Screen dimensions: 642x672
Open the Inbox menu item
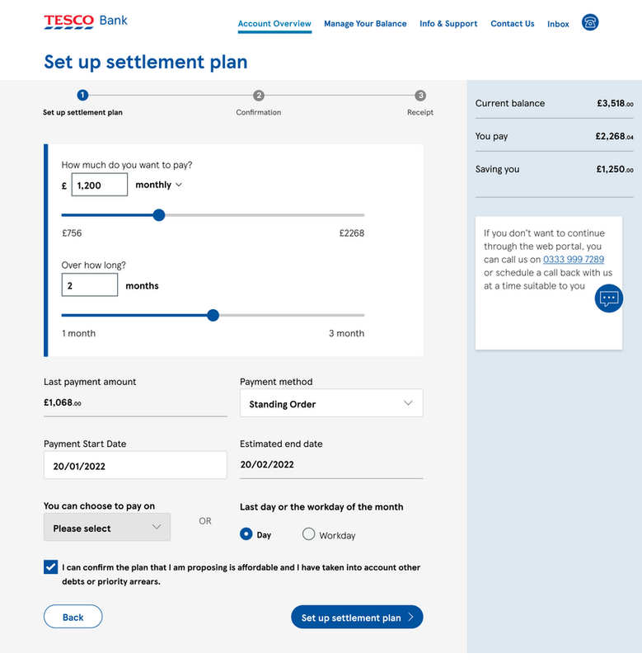coord(558,25)
